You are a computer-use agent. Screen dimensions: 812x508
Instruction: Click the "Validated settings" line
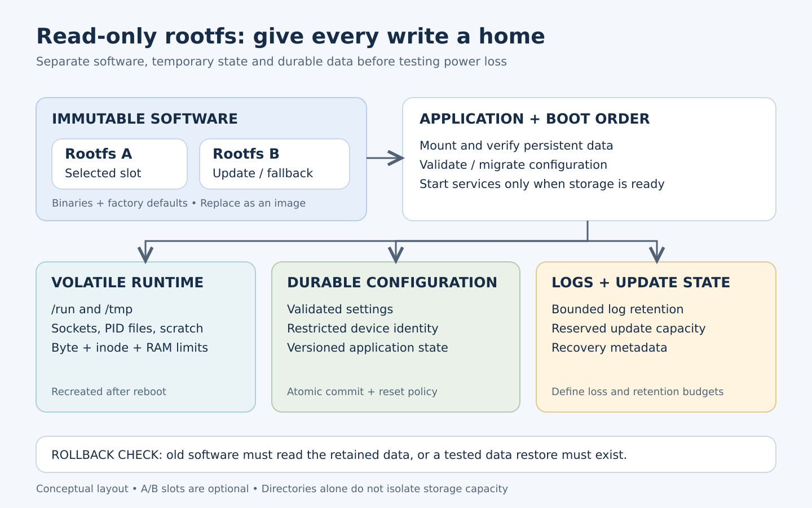(340, 309)
